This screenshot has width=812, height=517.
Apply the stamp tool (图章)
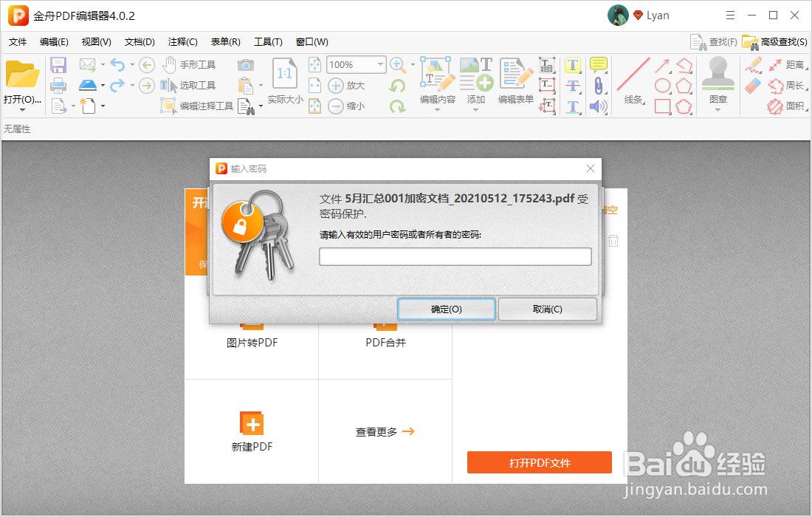click(717, 81)
